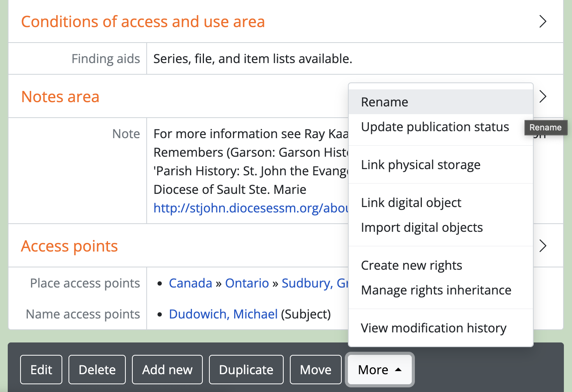Select Import digital objects
572x392 pixels.
[x=421, y=228]
